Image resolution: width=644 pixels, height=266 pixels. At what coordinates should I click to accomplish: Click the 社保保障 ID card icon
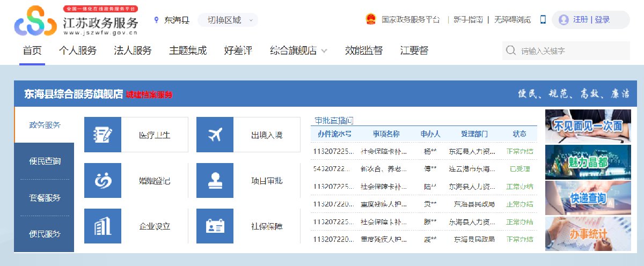click(215, 226)
